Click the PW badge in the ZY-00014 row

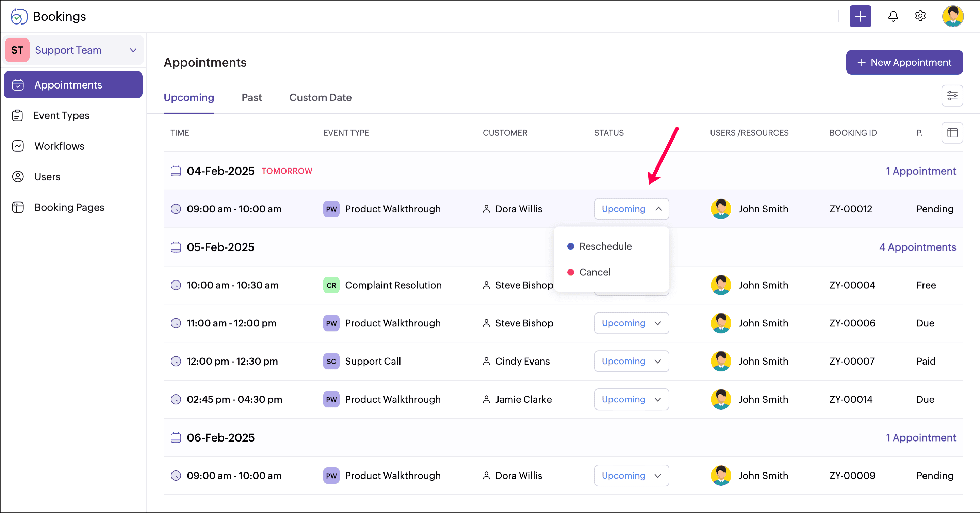[331, 399]
